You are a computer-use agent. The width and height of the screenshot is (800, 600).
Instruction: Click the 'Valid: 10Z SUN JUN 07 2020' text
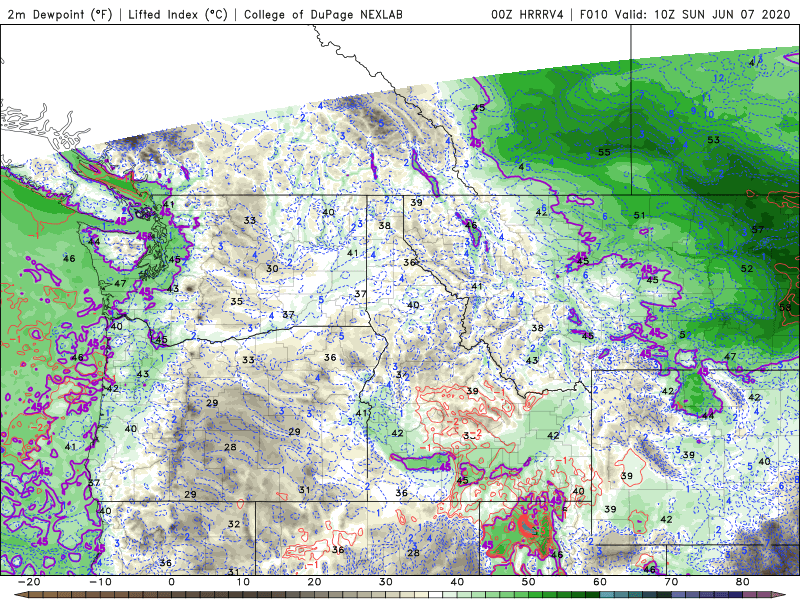pos(702,14)
